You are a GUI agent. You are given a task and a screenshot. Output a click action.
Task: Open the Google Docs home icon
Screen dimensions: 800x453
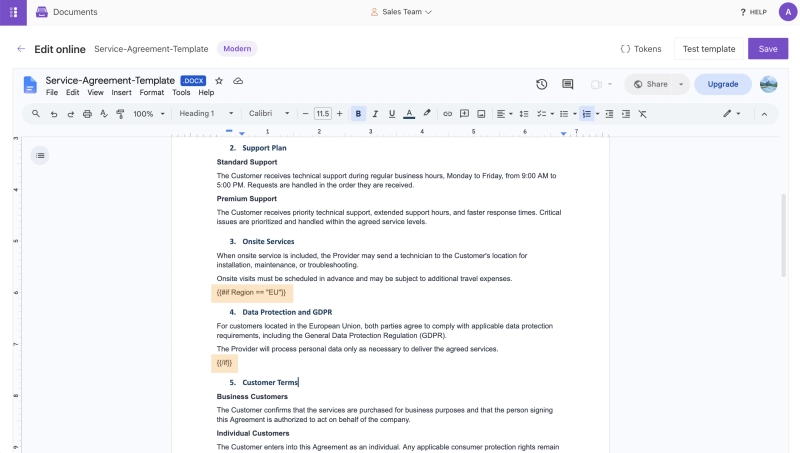30,85
